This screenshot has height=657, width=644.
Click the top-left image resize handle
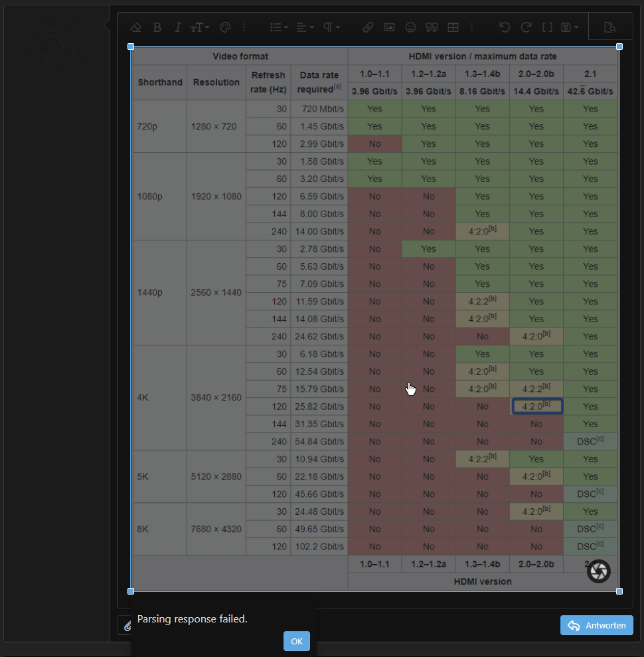point(131,47)
